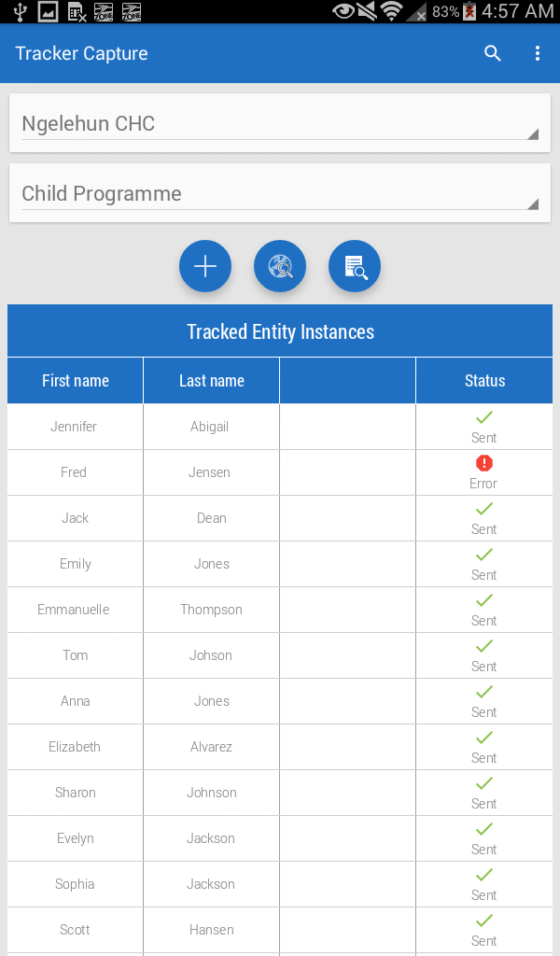Expand the Child Programme selector
560x956 pixels.
(271, 194)
